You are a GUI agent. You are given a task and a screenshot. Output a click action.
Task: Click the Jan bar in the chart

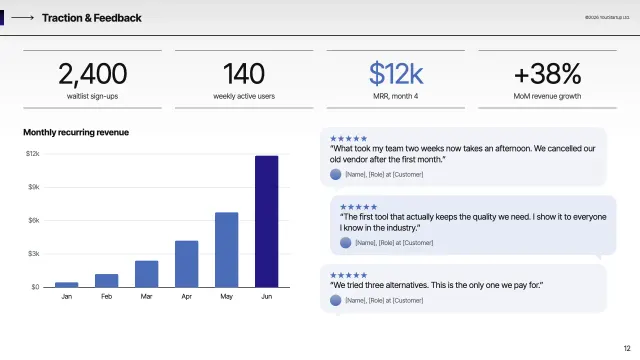tap(67, 284)
